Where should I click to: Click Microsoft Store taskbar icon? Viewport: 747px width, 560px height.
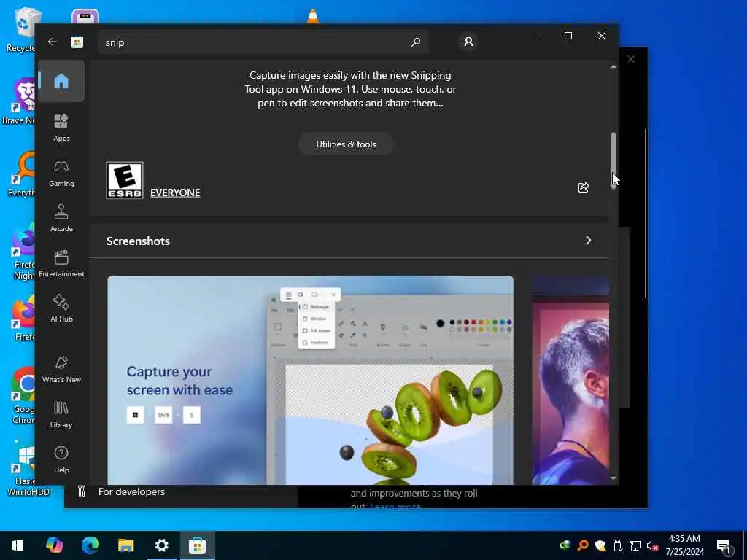pyautogui.click(x=197, y=545)
